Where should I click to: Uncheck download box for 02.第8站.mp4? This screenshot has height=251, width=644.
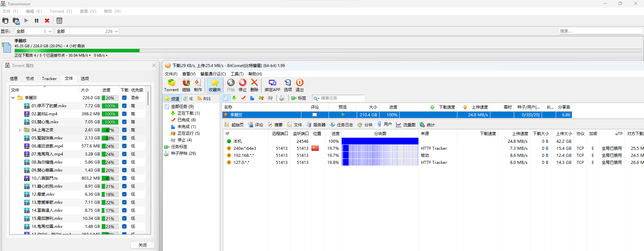124,114
